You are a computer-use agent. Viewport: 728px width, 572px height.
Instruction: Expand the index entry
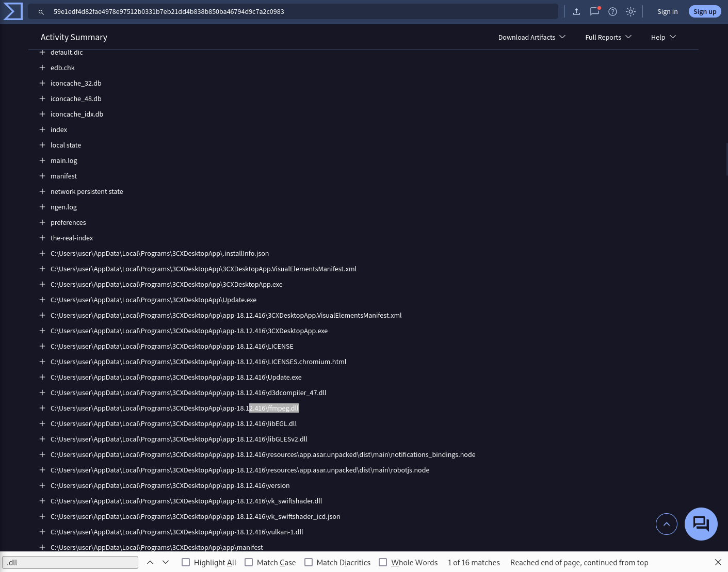42,129
